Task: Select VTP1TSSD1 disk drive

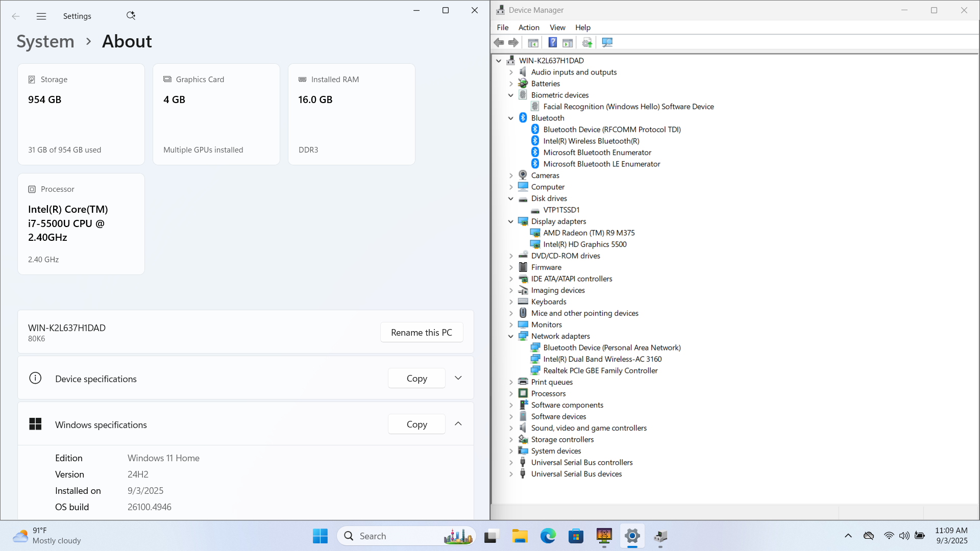Action: [x=561, y=210]
